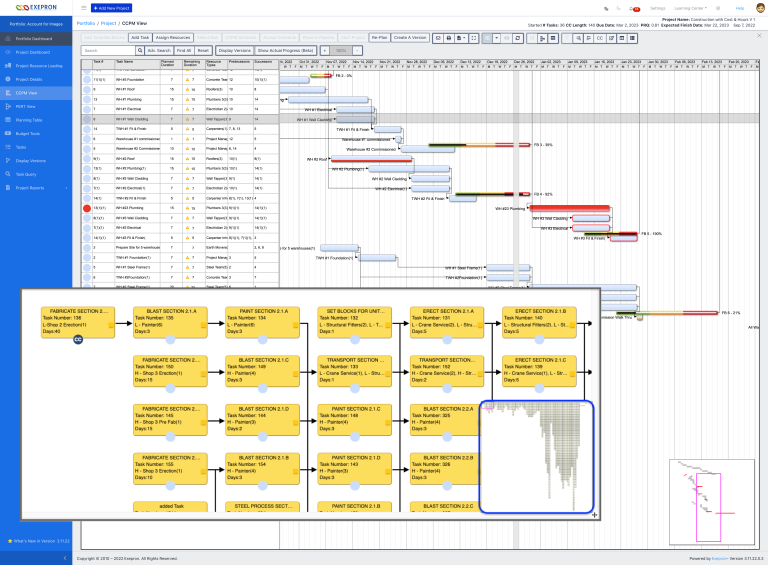Toggle the status circle in the WH#1 Roof row
The width and height of the screenshot is (768, 565).
click(x=86, y=90)
